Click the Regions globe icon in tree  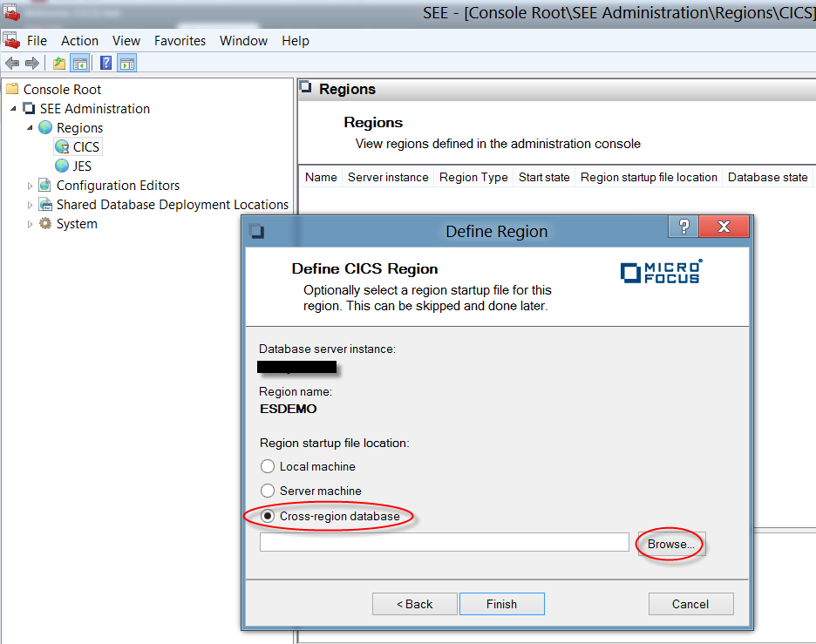46,127
